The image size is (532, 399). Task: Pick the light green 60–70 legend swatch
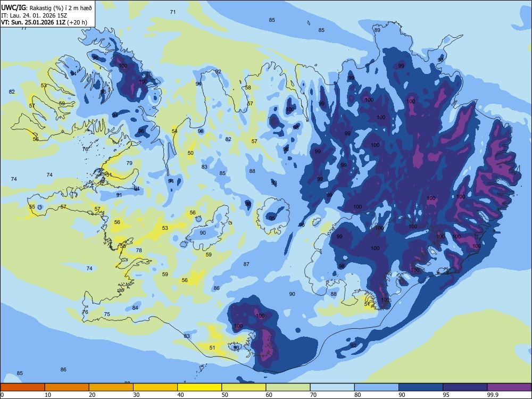coord(288,387)
